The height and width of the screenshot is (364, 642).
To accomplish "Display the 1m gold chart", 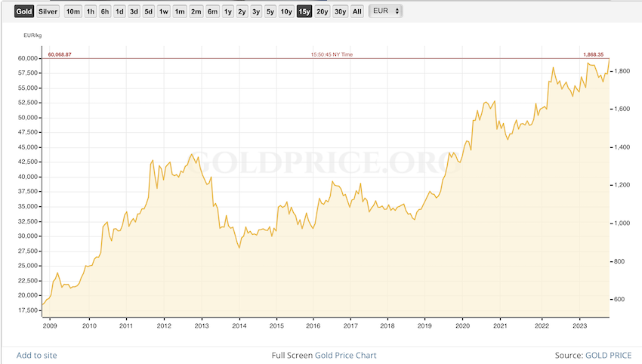I will [180, 11].
